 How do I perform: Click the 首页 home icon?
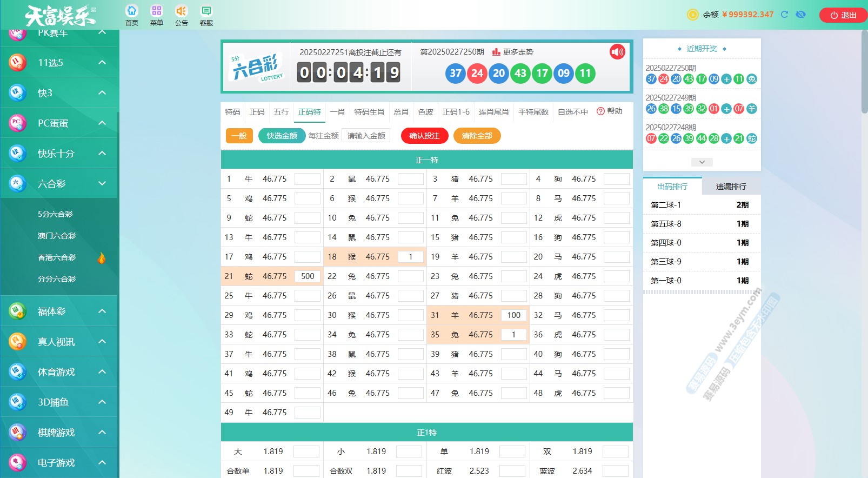point(132,11)
